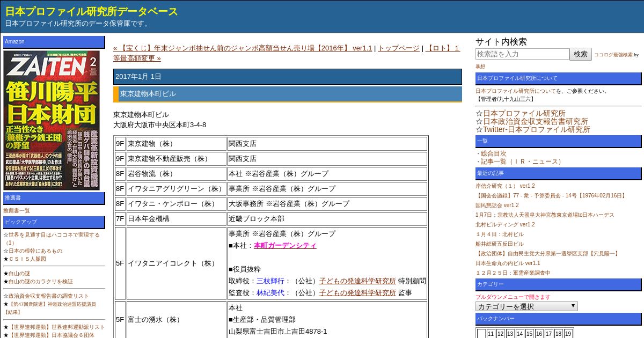Open recent article 船井総研五反田ビル

[x=500, y=244]
